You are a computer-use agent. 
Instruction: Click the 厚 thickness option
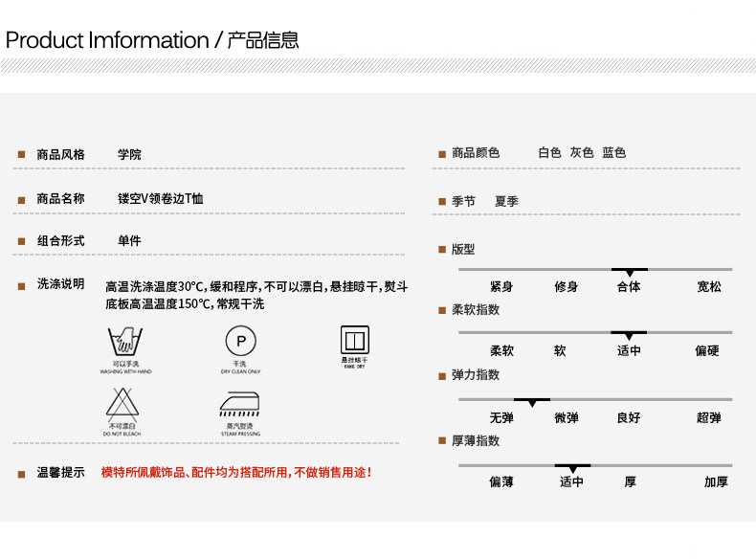[631, 481]
